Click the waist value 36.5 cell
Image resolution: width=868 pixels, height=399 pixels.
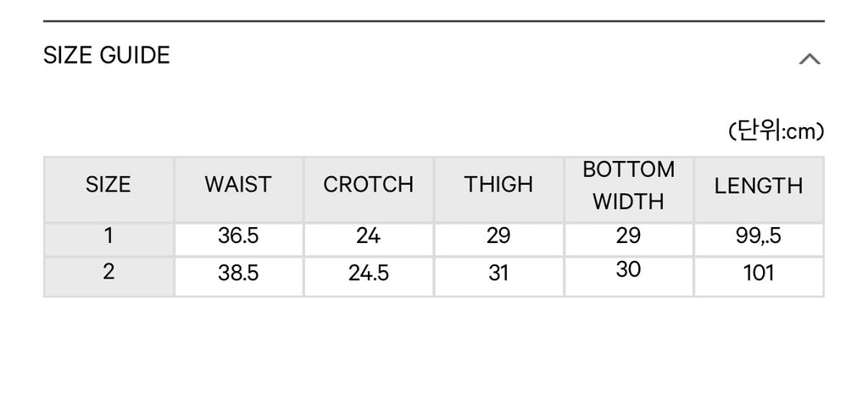pyautogui.click(x=238, y=240)
